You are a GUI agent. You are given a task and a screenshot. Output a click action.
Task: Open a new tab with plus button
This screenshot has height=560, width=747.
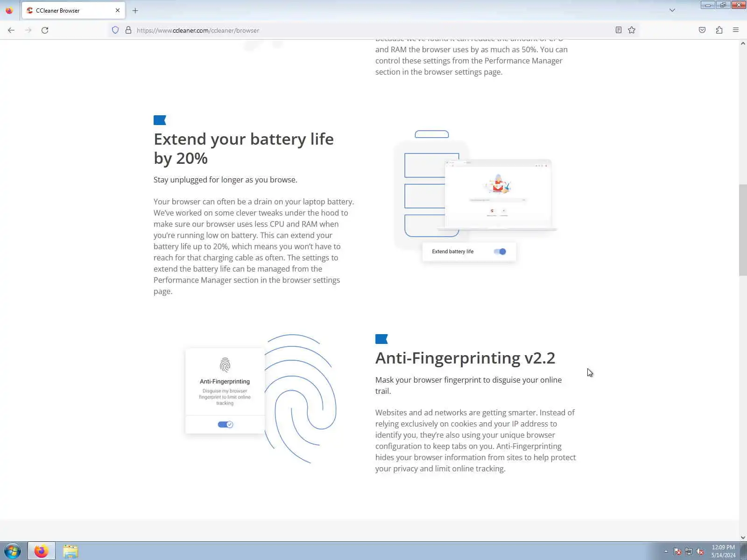(x=135, y=10)
